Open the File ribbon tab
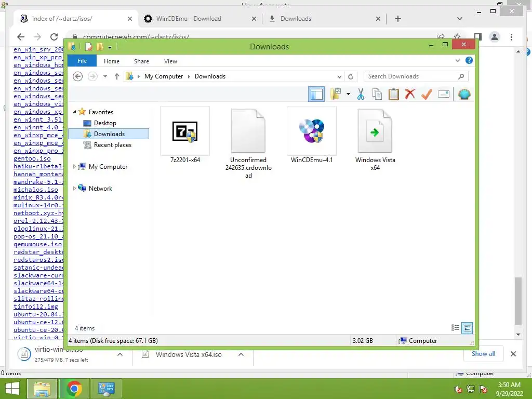532x399 pixels. click(x=82, y=61)
